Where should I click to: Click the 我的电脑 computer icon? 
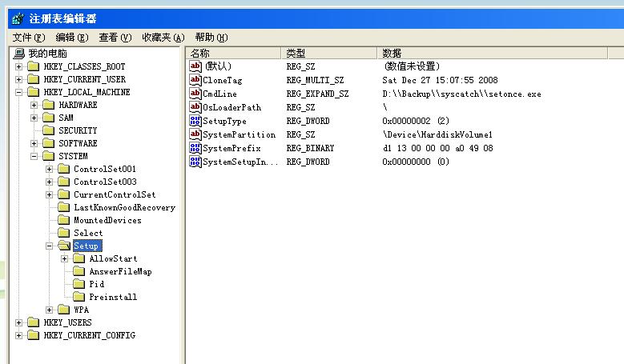click(x=18, y=54)
